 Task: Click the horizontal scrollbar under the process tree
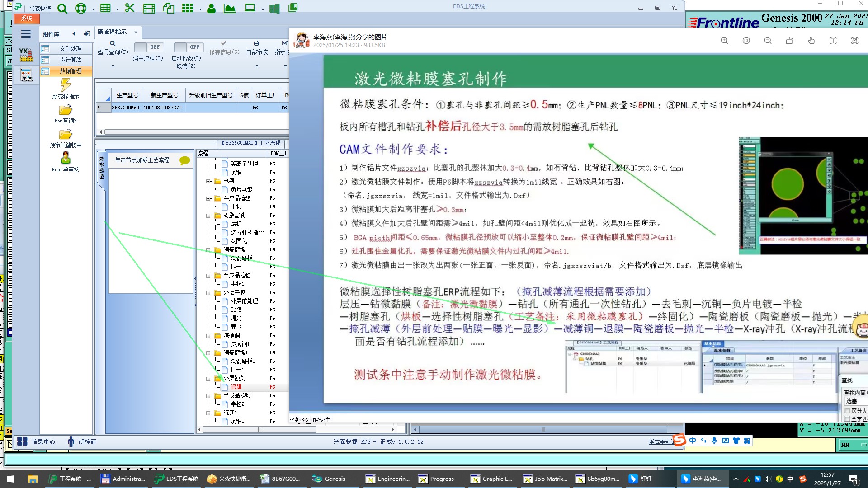[x=260, y=430]
